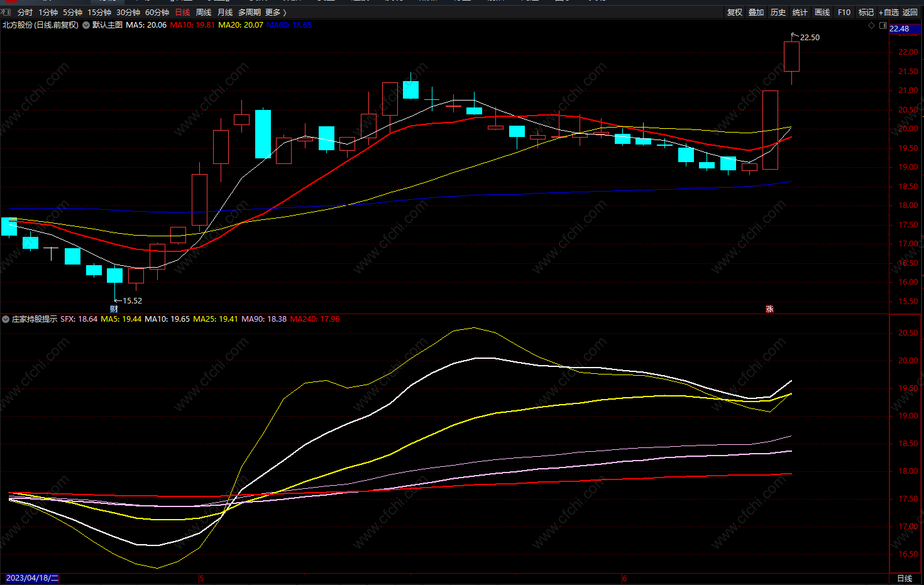Select the 1分钟 period

pos(48,12)
